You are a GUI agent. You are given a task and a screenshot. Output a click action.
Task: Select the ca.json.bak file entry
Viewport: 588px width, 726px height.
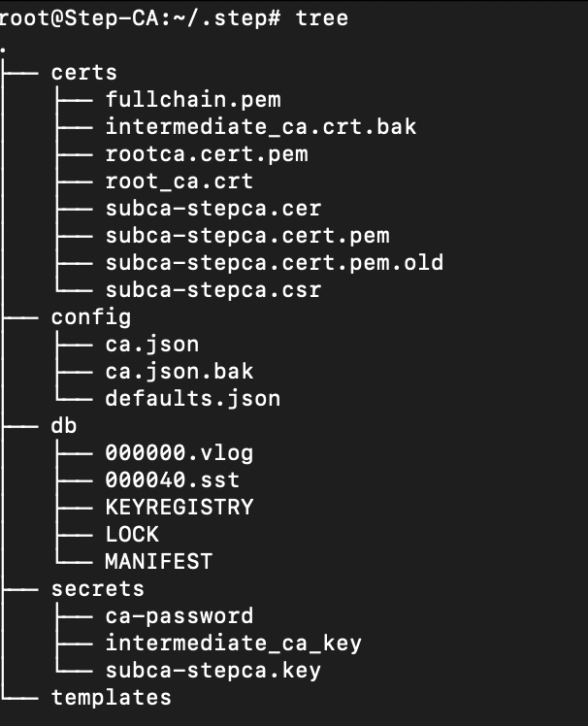(180, 371)
